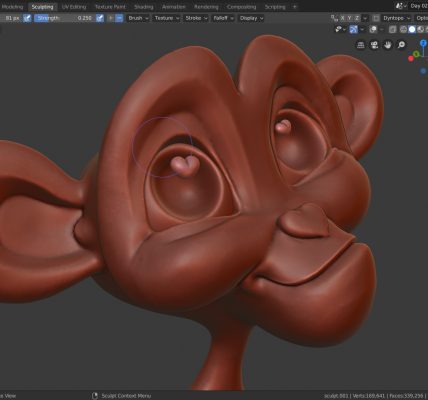Click Sculpt Context Menu hint in status bar
The height and width of the screenshot is (400, 428).
[x=126, y=396]
